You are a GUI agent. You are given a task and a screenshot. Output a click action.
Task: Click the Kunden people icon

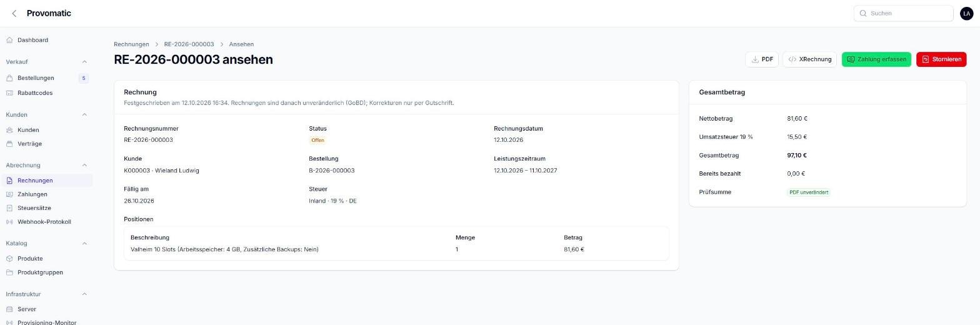coord(9,130)
